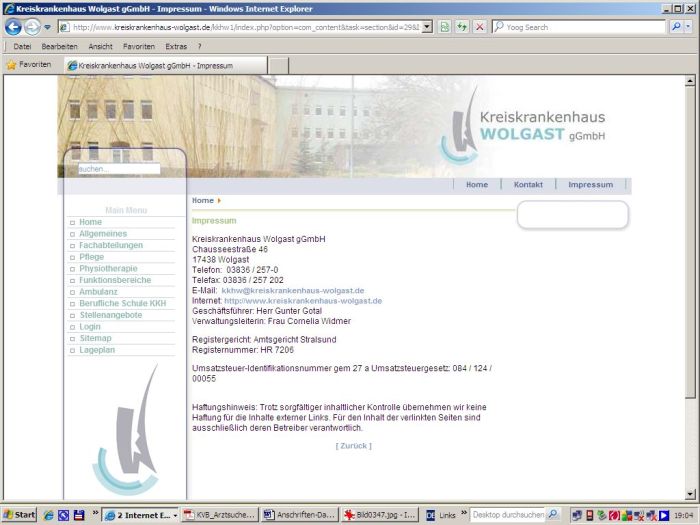Image resolution: width=700 pixels, height=525 pixels.
Task: Click the kkhw@kreiskrankenhaus-wolgast.de email link
Action: [x=293, y=291]
